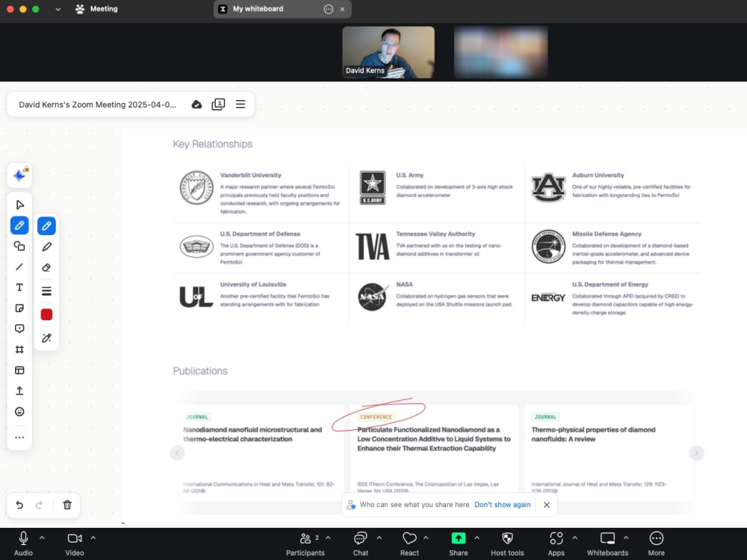747x560 pixels.
Task: Open the AI companion sparkle tool
Action: (x=19, y=175)
